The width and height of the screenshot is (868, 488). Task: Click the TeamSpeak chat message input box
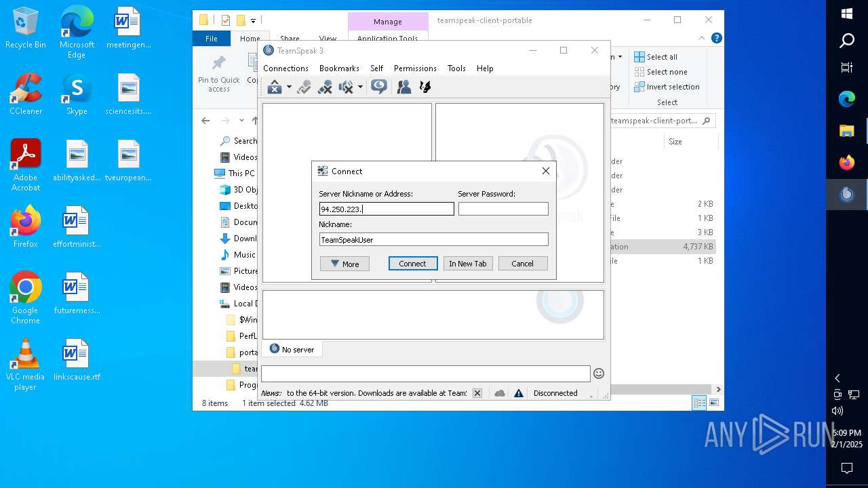coord(425,373)
